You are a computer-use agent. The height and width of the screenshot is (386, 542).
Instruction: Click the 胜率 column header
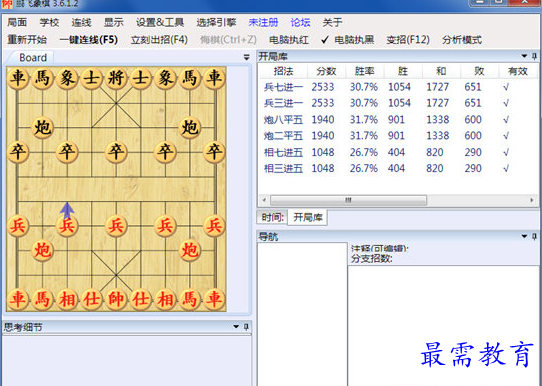[365, 71]
